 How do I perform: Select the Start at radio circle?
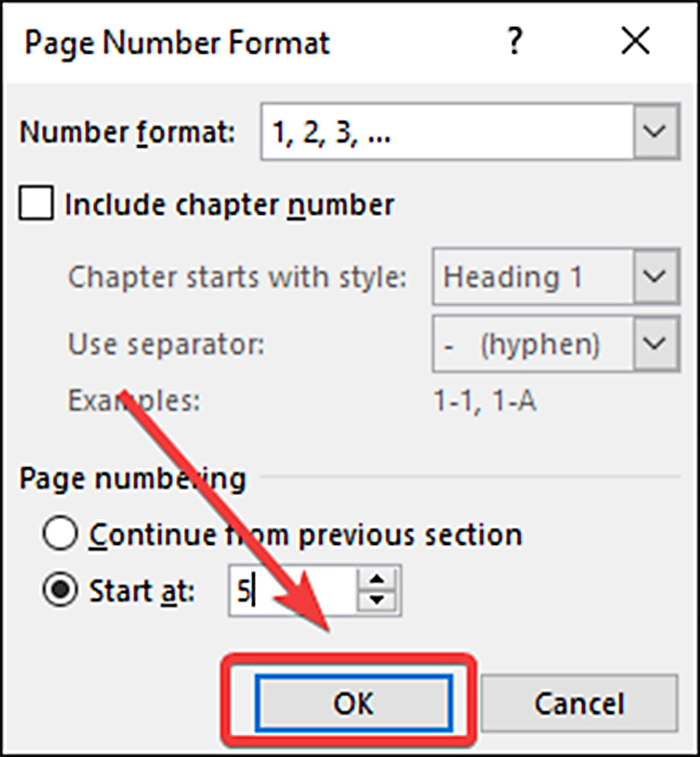(59, 589)
